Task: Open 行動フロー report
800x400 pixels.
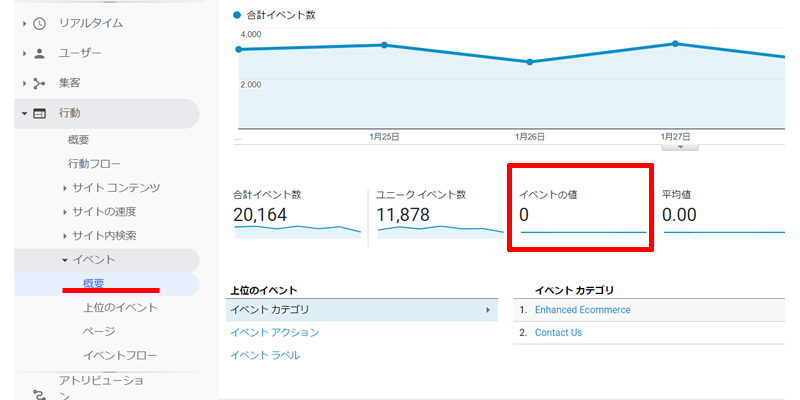Action: (94, 164)
